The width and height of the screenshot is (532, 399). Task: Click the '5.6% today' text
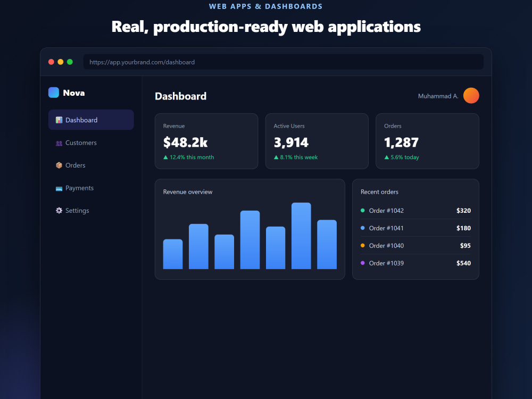click(x=405, y=157)
